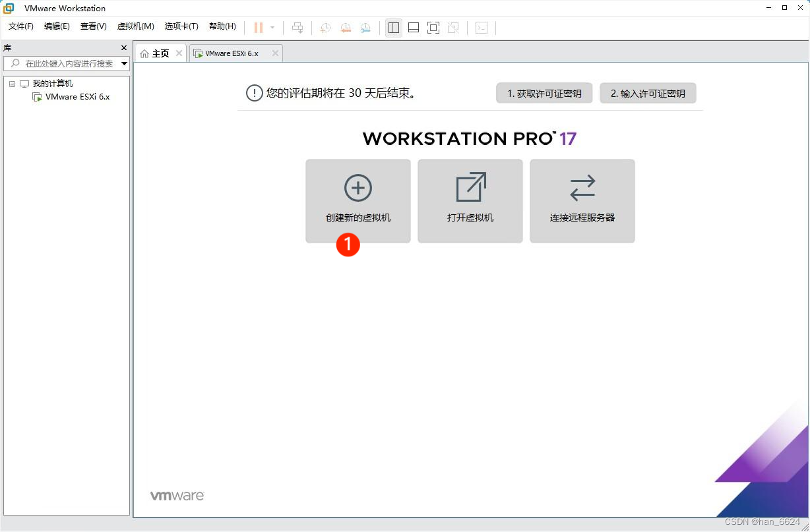Select VMware ESXi 6.x in library tree
This screenshot has height=532, width=810.
point(77,97)
